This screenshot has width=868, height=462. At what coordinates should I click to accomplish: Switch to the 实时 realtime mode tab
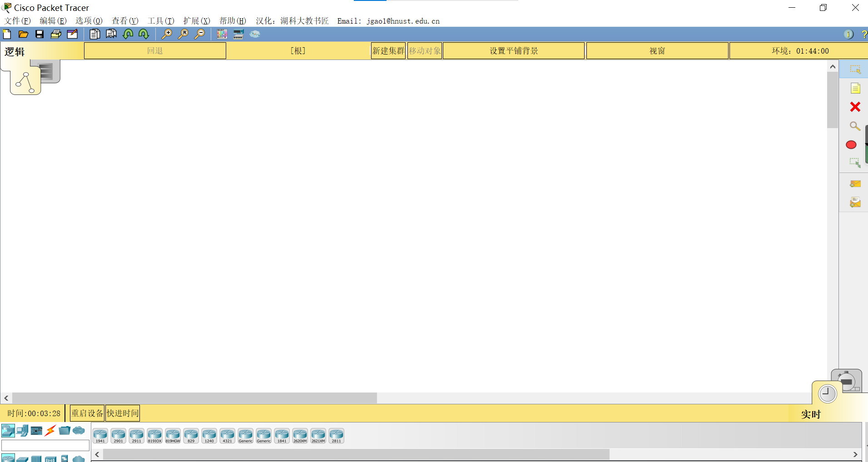click(811, 414)
